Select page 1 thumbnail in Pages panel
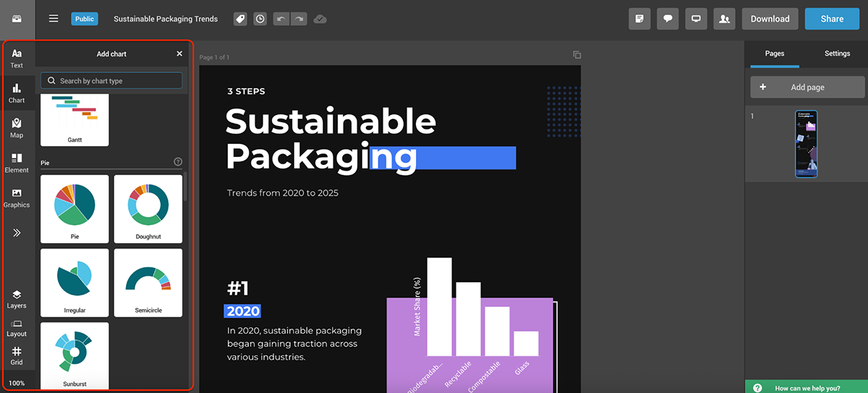Screen dimensions: 868x393 [807, 144]
